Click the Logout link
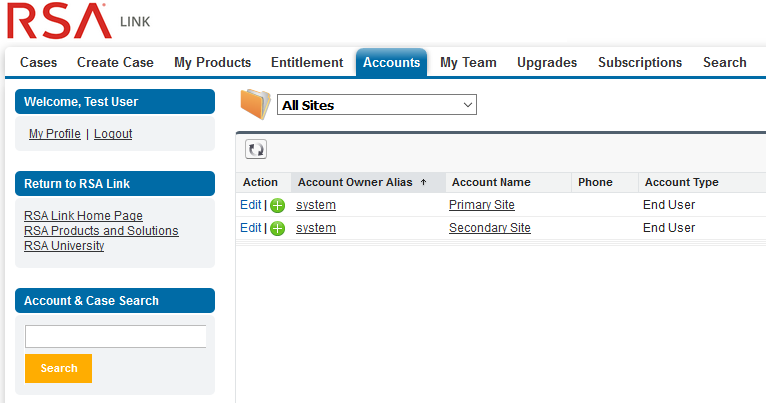 [x=113, y=134]
